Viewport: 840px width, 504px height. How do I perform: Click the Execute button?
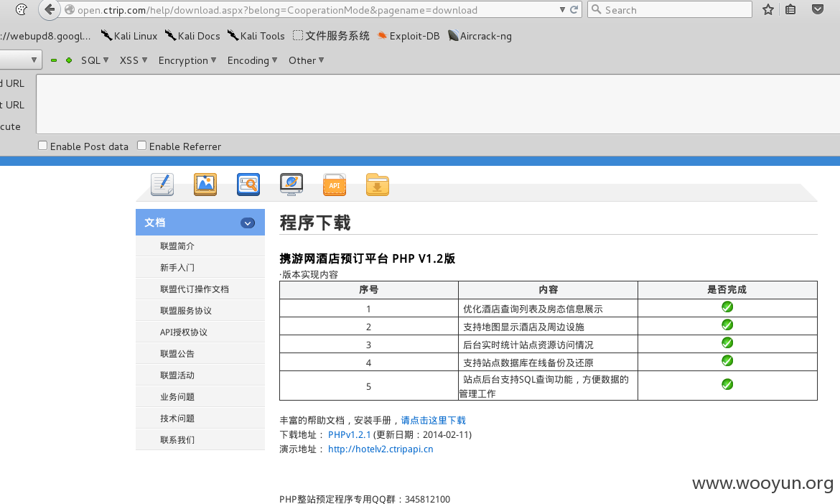coord(10,127)
